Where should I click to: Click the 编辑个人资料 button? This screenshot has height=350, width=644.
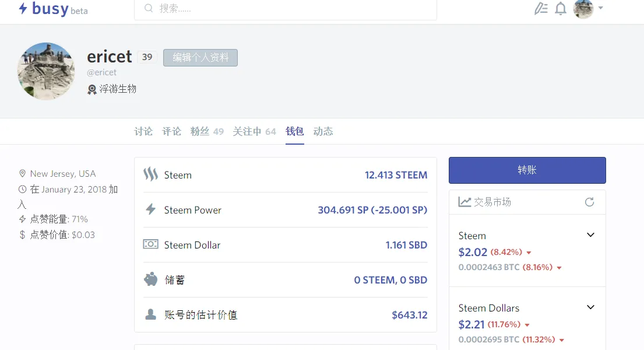[200, 58]
